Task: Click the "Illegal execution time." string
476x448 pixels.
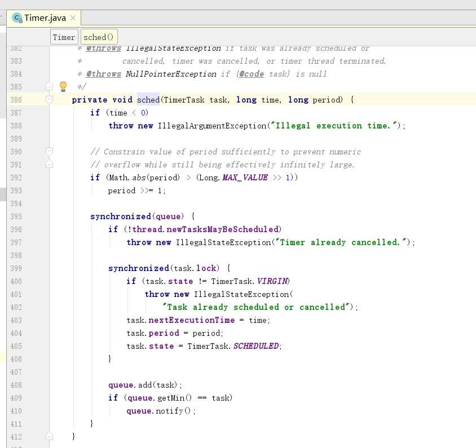Action: pos(334,126)
